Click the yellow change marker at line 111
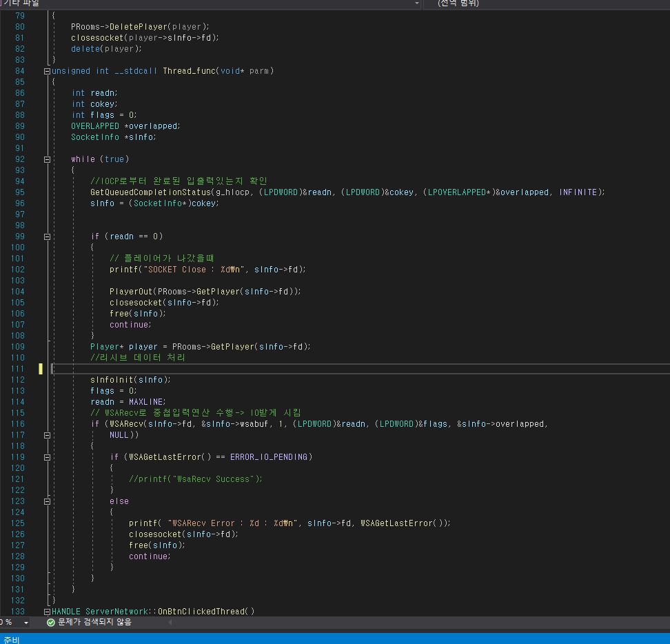This screenshot has height=644, width=670. point(41,369)
